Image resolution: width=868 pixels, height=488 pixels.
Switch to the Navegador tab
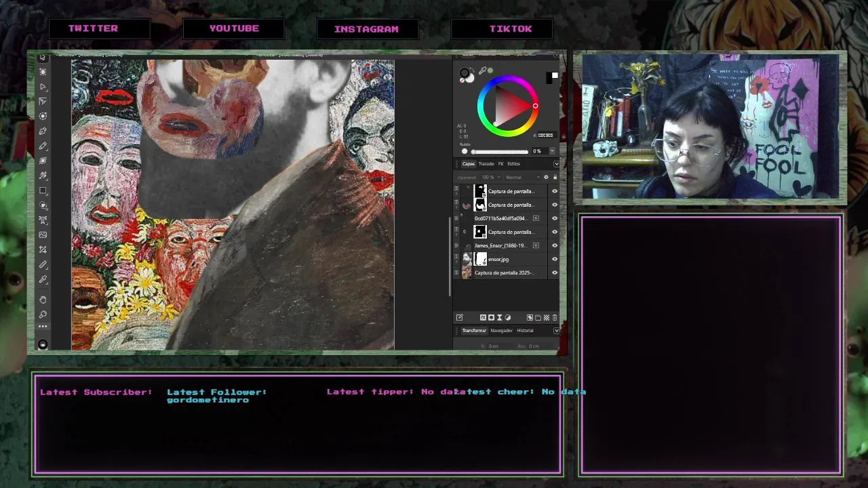[501, 331]
